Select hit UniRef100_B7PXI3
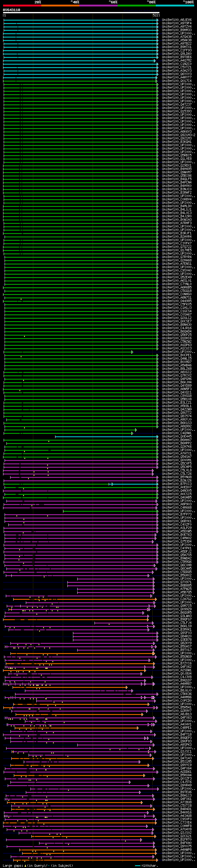Image resolution: width=197 pixels, height=868 pixels. (177, 484)
